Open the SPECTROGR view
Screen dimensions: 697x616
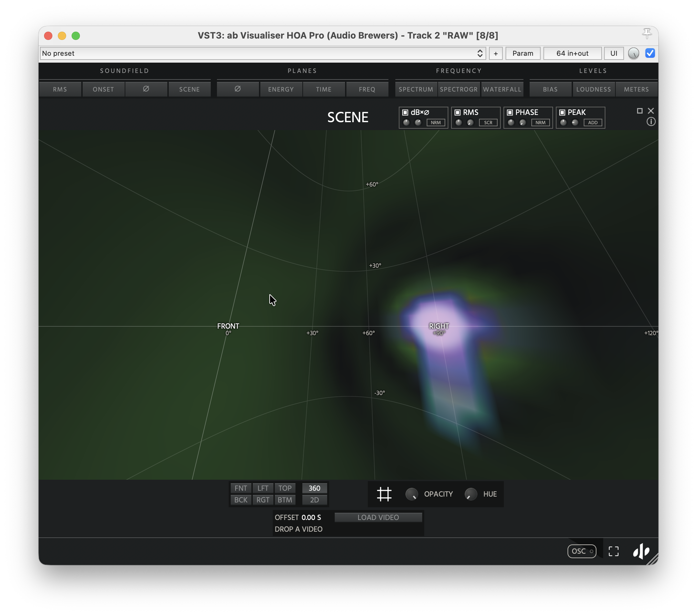(459, 89)
